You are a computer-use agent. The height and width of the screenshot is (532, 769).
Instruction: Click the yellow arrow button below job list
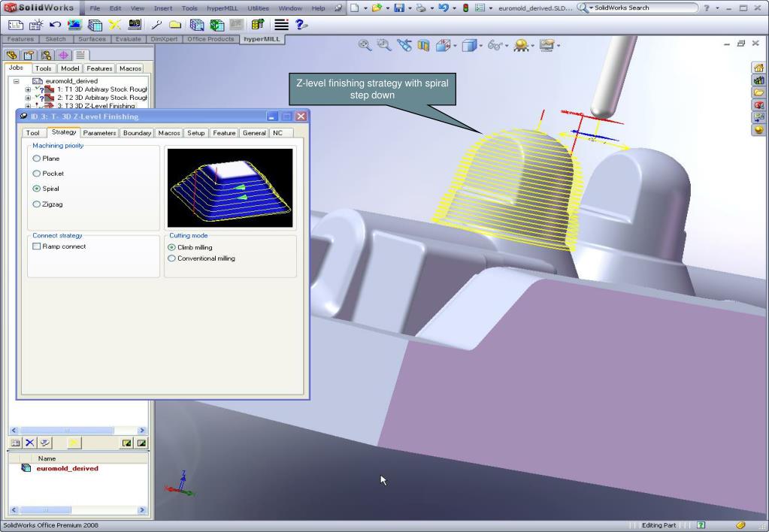73,443
